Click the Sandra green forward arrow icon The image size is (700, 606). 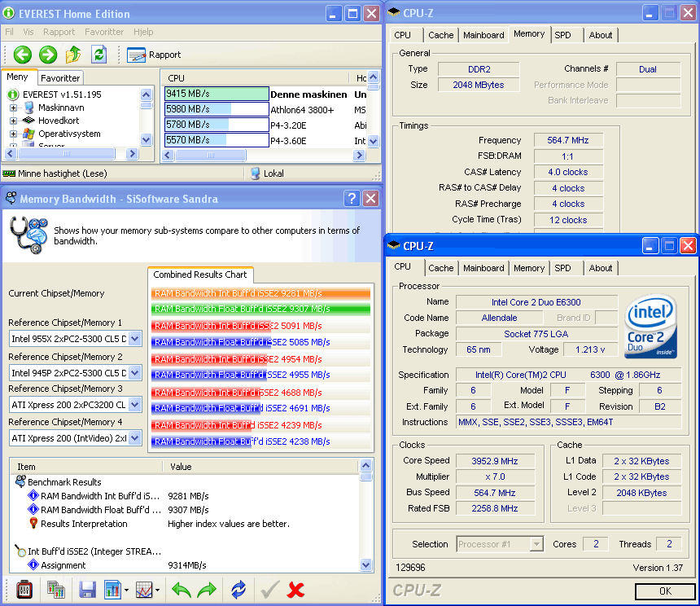[206, 590]
